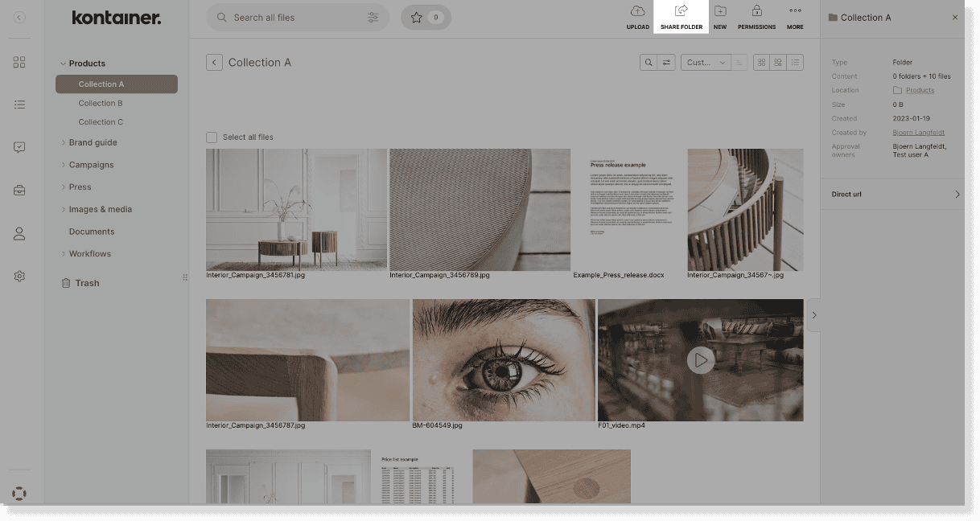Open the PERMISSIONS icon in the toolbar
This screenshot has height=521, width=980.
[756, 16]
